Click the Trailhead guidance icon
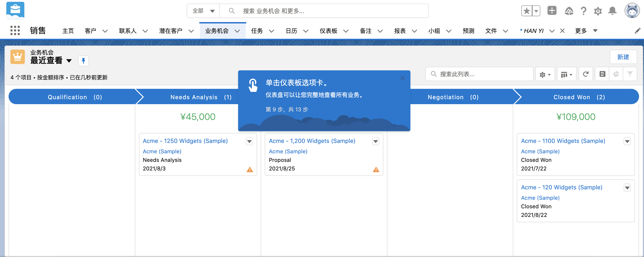Screen dimensions: 644x257 [x=569, y=11]
